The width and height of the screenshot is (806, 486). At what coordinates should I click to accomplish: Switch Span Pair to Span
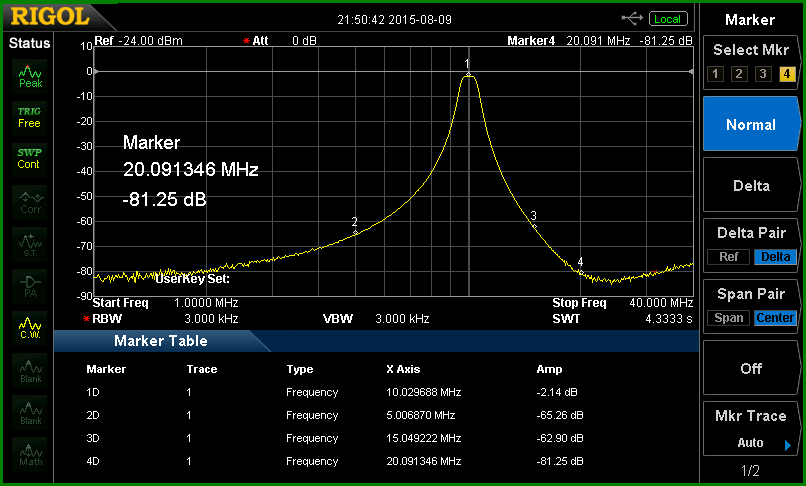tap(728, 318)
